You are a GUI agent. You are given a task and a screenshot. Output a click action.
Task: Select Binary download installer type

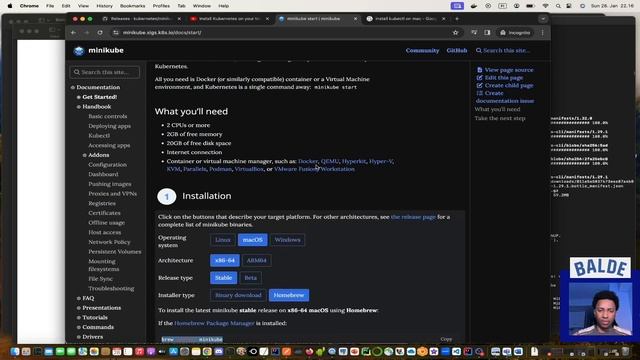(238, 295)
